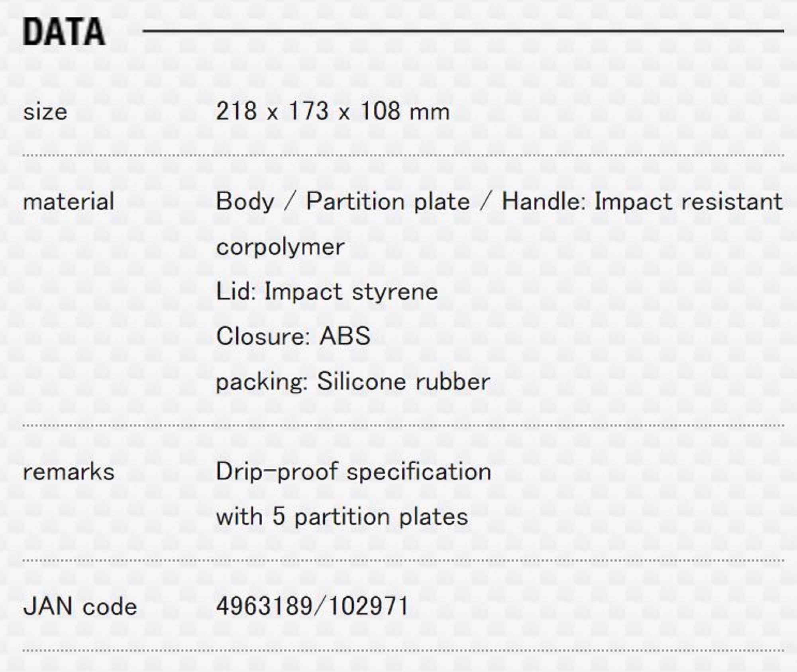Select the 218 x 173 x 108 mm dimensions
This screenshot has width=797, height=672.
click(332, 111)
